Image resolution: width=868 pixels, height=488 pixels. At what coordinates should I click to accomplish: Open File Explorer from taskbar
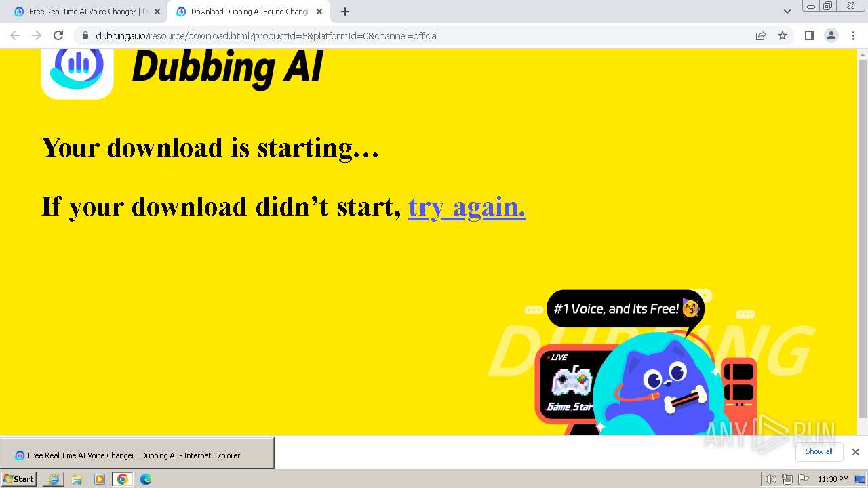(77, 479)
